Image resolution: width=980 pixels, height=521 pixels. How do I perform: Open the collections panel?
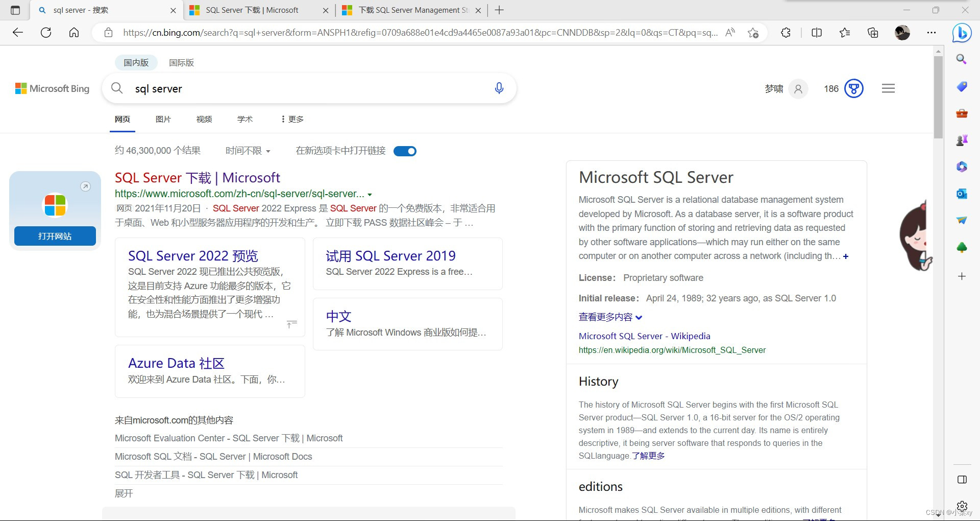[x=873, y=33]
